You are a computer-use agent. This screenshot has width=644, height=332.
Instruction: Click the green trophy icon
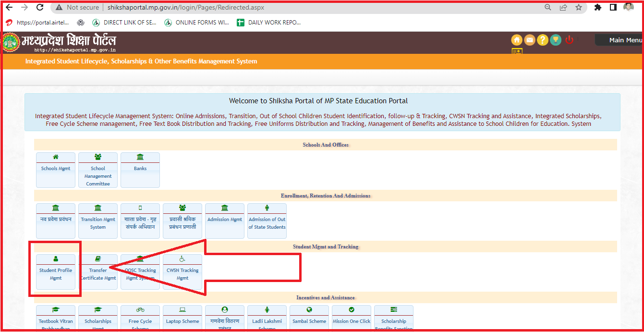[x=556, y=40]
